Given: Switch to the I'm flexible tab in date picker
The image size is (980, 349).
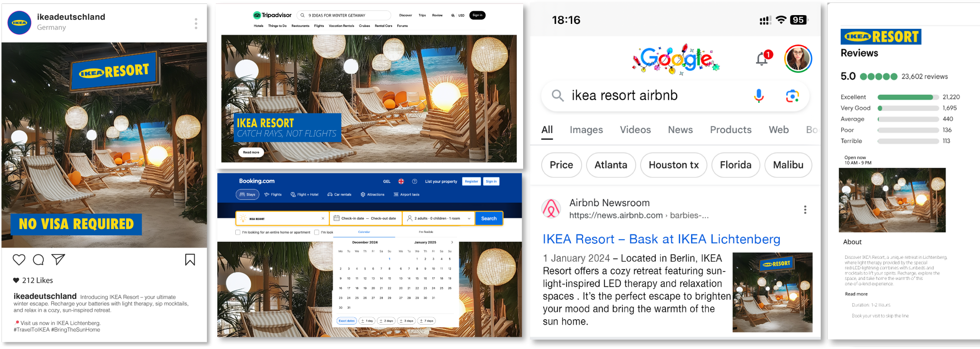Looking at the screenshot, I should click(x=426, y=232).
